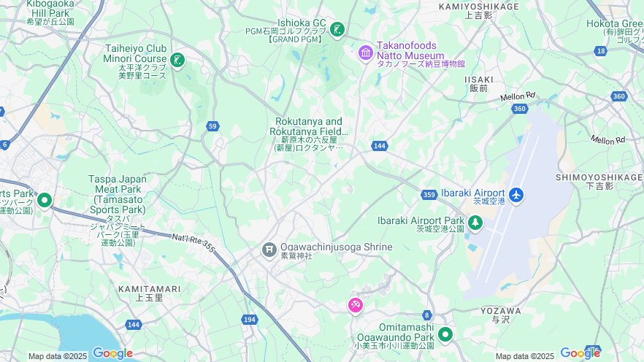Select the route 59 road badge

[212, 126]
